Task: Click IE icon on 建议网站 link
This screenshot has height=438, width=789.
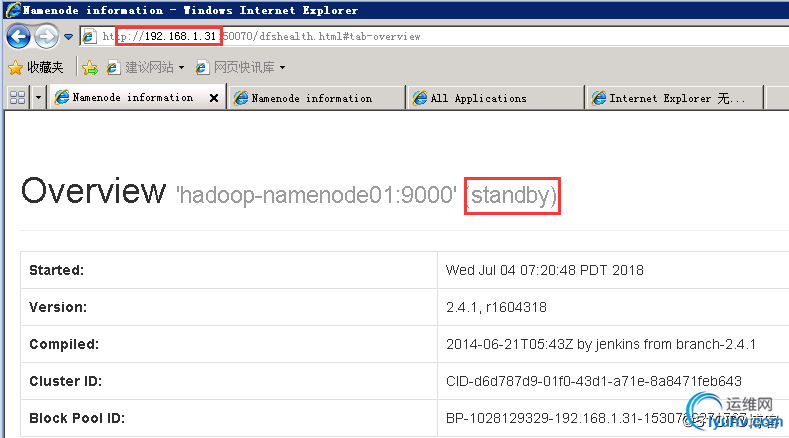Action: tap(113, 67)
